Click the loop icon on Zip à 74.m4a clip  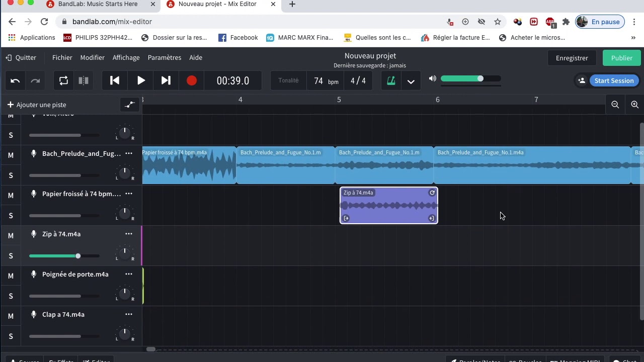point(432,193)
